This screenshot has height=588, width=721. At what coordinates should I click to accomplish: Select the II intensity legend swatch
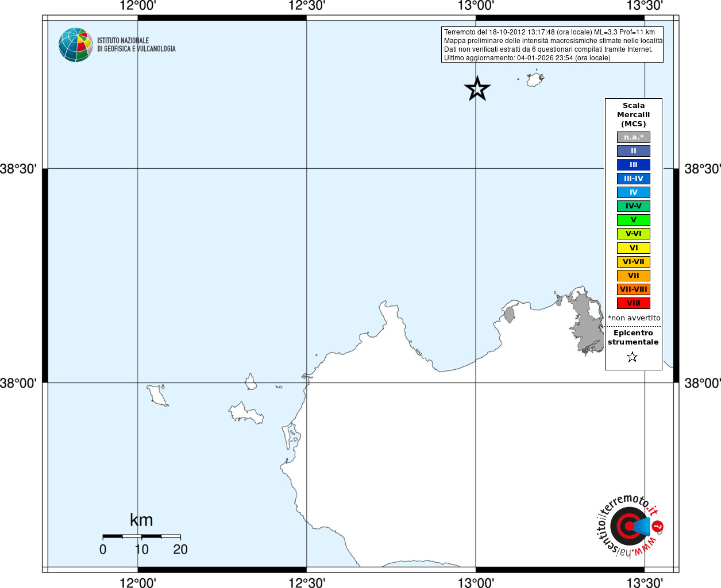[634, 151]
